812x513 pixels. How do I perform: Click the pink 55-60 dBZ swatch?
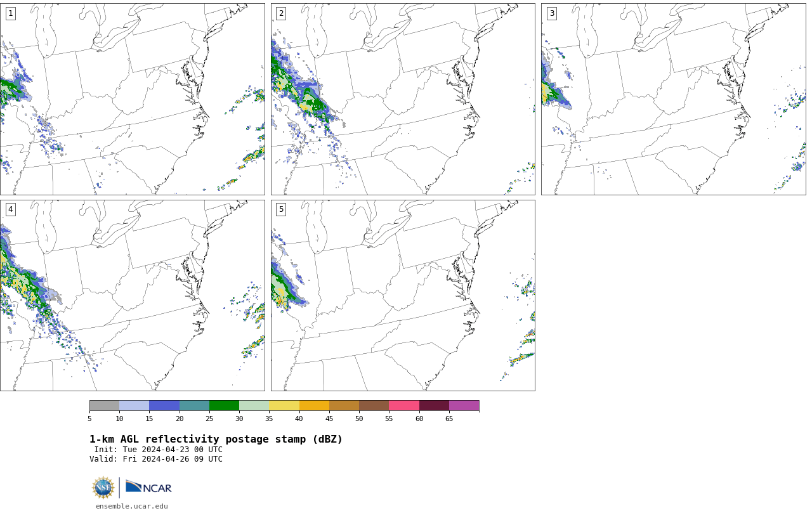tap(404, 406)
